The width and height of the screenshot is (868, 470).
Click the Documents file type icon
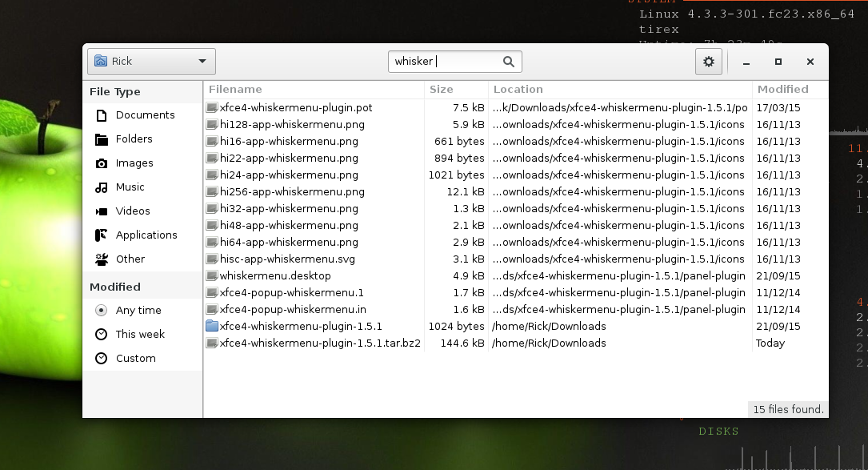click(x=102, y=115)
